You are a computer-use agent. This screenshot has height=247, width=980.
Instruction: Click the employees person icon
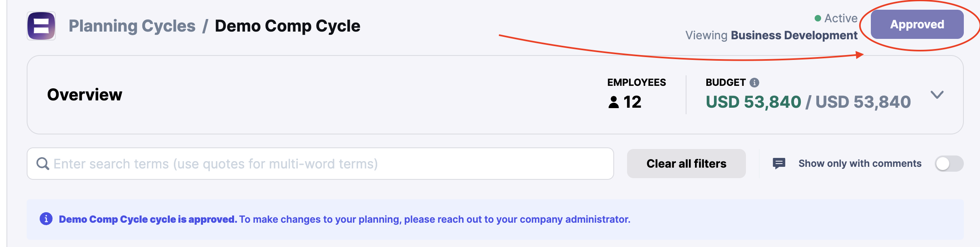point(614,102)
